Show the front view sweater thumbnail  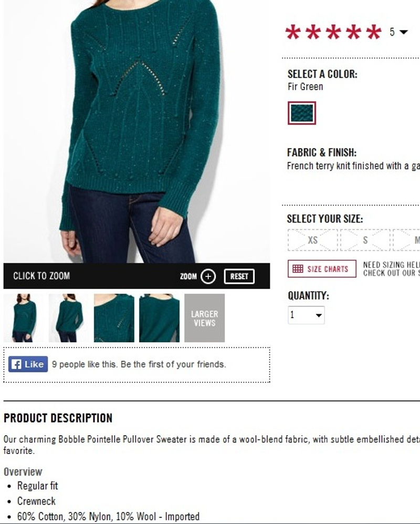pyautogui.click(x=24, y=318)
